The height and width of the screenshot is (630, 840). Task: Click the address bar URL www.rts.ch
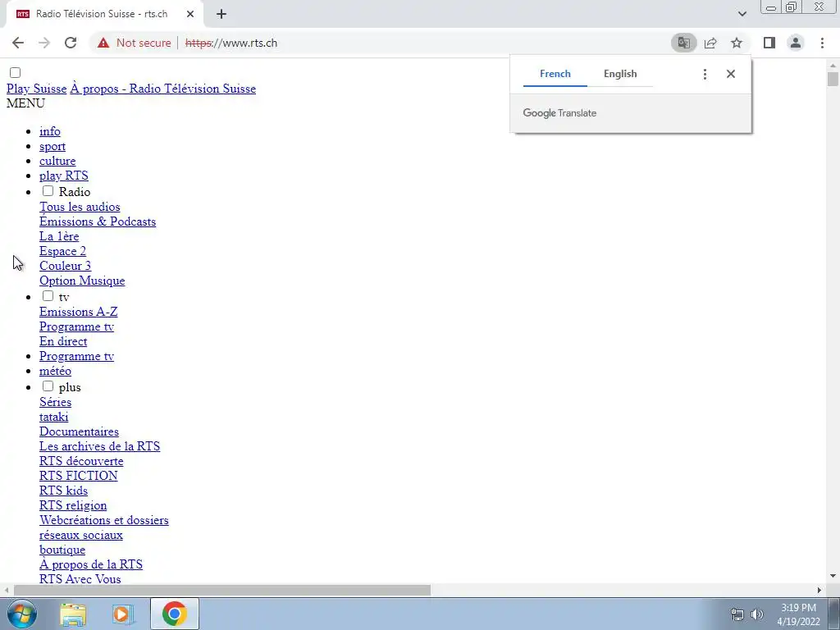pos(231,43)
